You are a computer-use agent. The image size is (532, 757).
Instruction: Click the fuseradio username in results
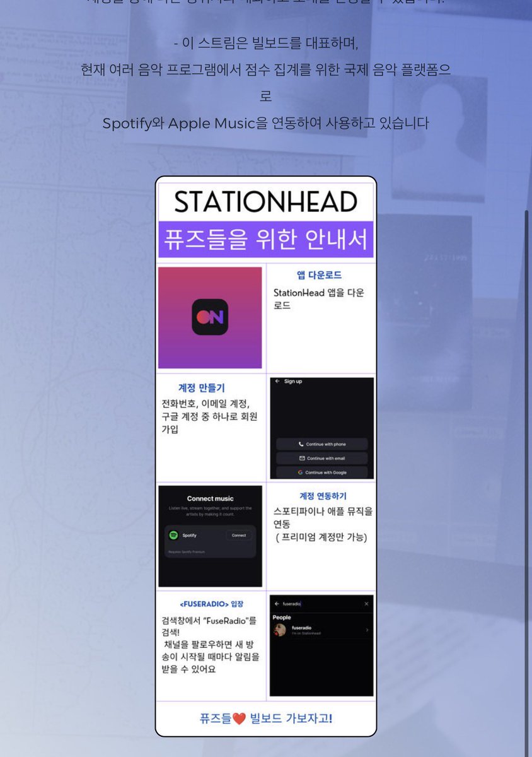pos(301,628)
